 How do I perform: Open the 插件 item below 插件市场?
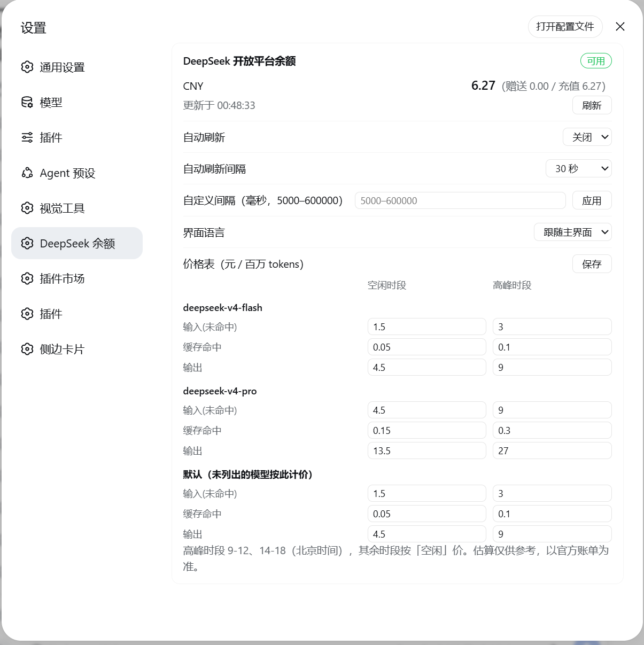pyautogui.click(x=77, y=314)
